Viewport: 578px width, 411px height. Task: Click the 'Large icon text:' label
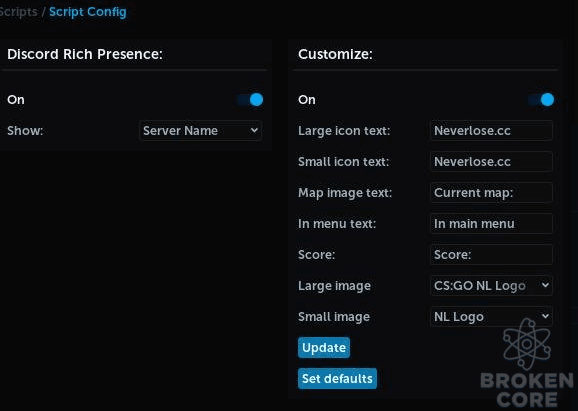click(x=344, y=130)
